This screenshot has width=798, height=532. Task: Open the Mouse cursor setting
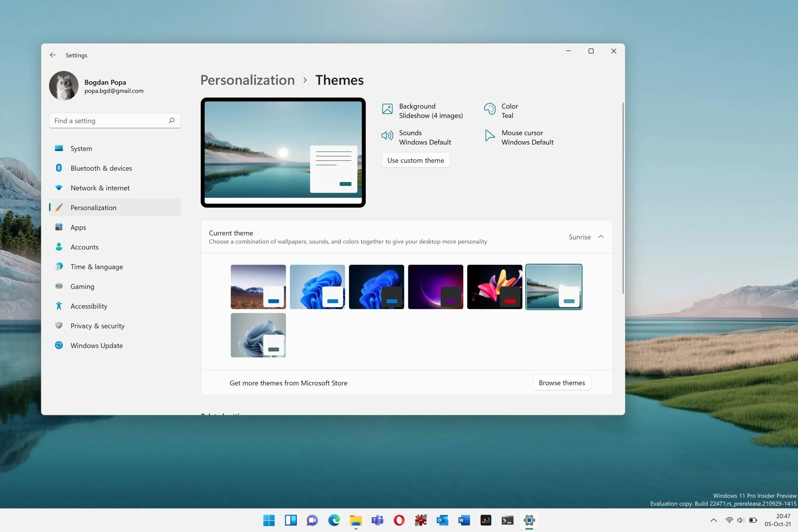[490, 136]
